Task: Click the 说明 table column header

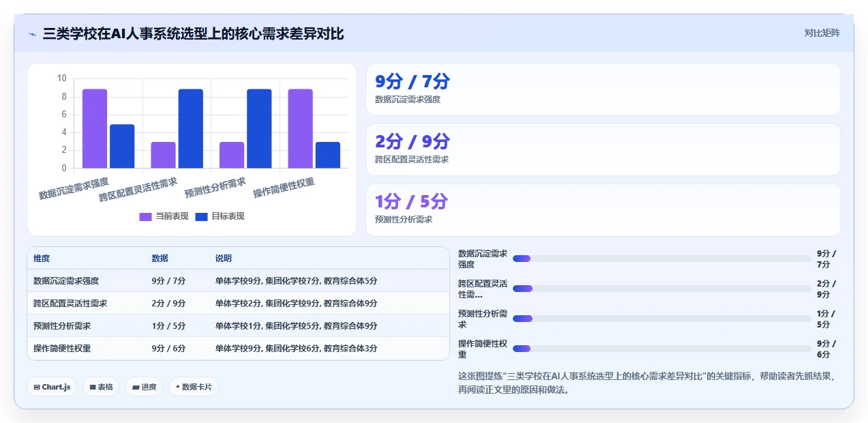Action: (224, 259)
